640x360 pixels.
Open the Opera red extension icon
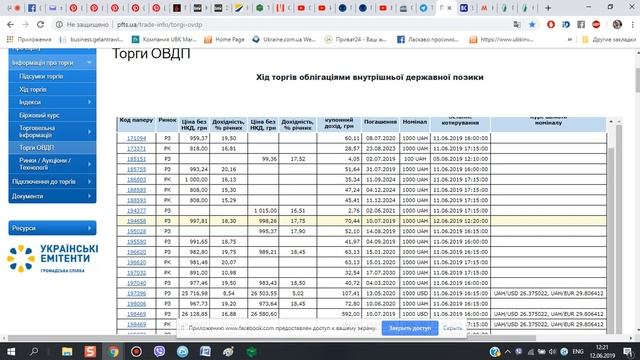[551, 24]
